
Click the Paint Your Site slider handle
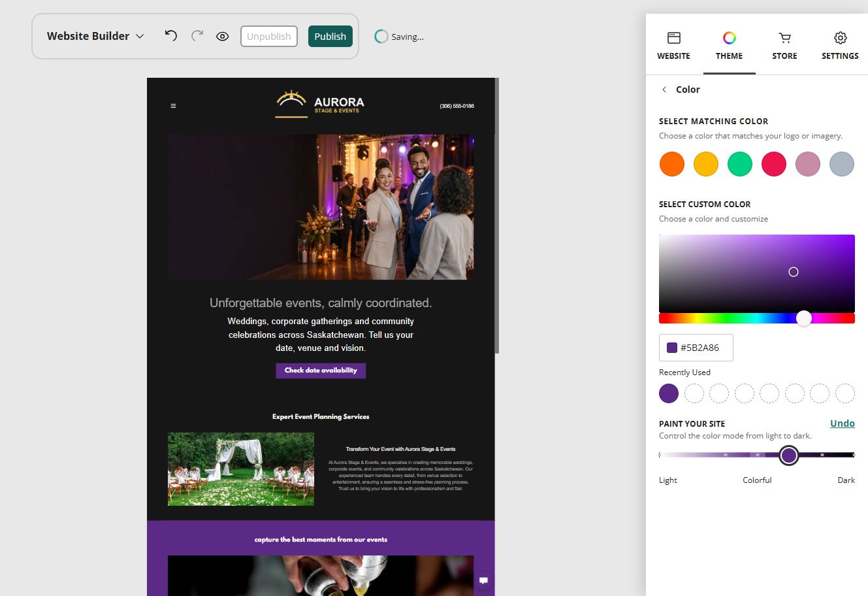(789, 455)
